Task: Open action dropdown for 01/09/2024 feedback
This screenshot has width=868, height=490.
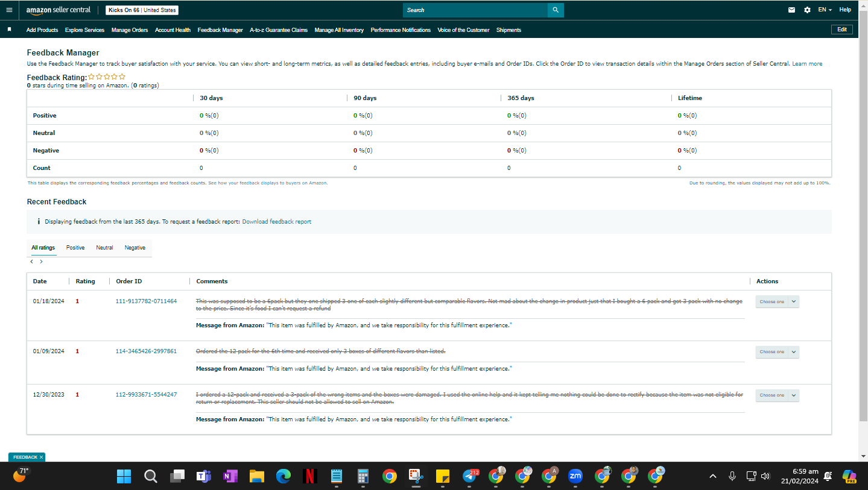Action: coord(777,352)
